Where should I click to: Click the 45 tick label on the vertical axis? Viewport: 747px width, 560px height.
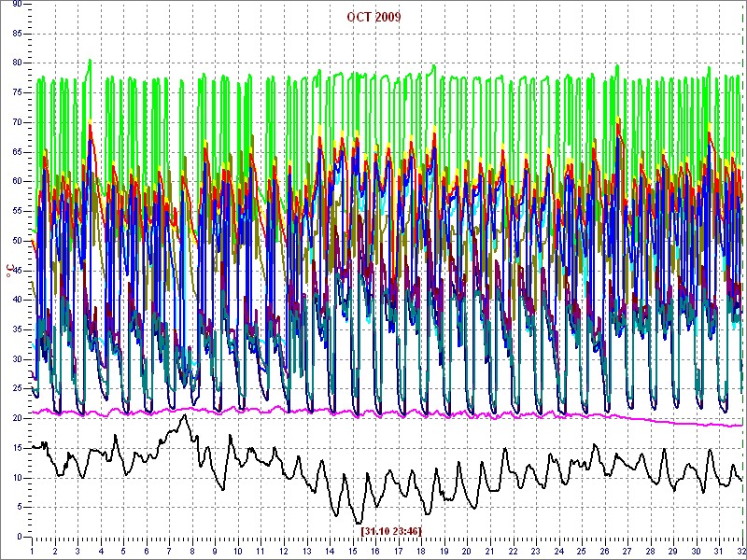coord(16,271)
